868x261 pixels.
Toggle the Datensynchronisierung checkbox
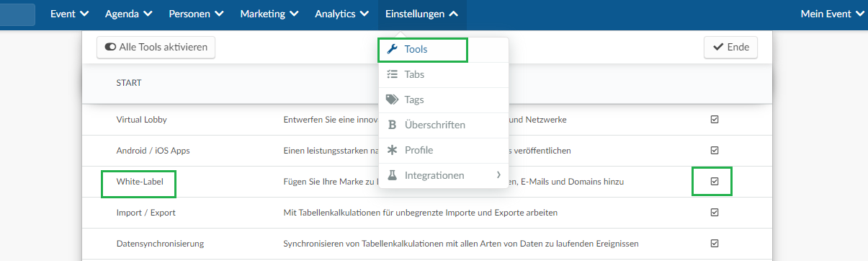point(715,244)
